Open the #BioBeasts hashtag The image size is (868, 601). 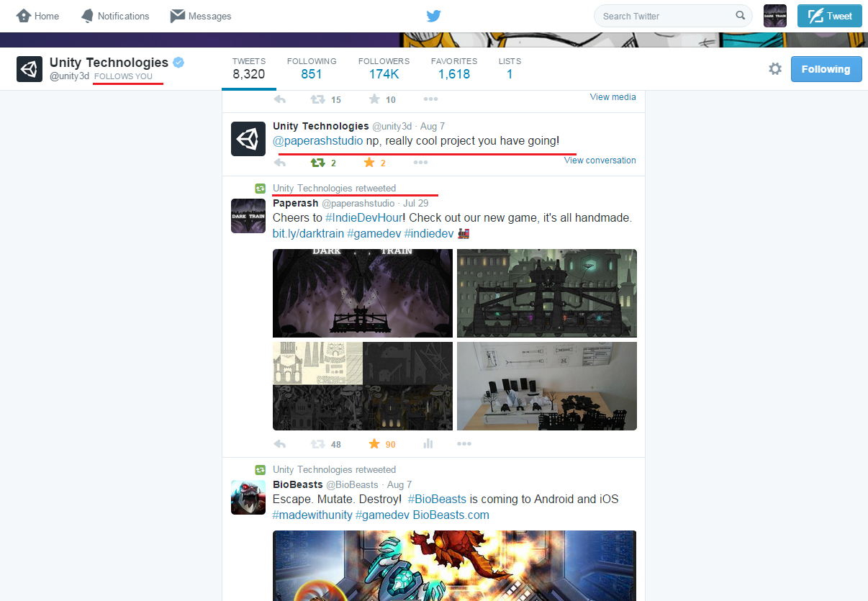click(x=437, y=500)
